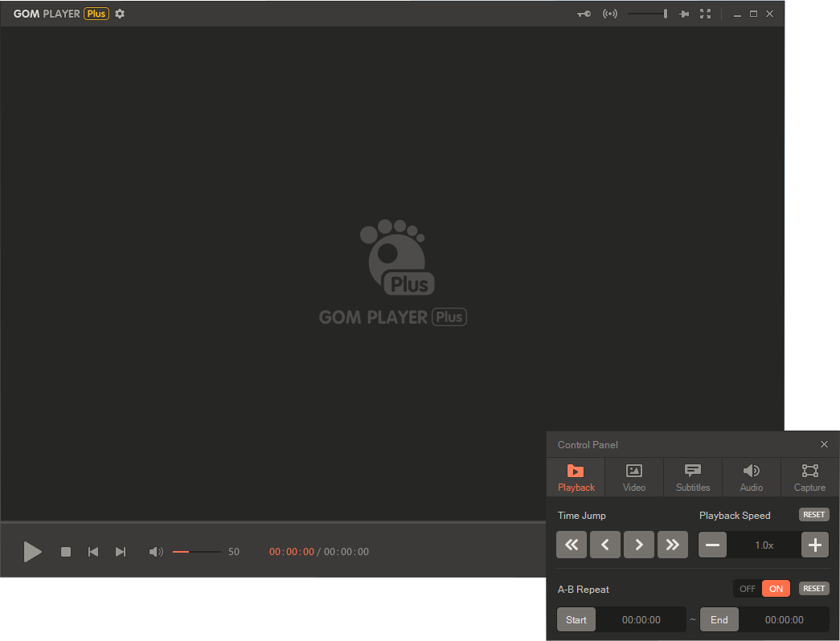Click the volume level value 50
840x641 pixels.
[x=234, y=552]
